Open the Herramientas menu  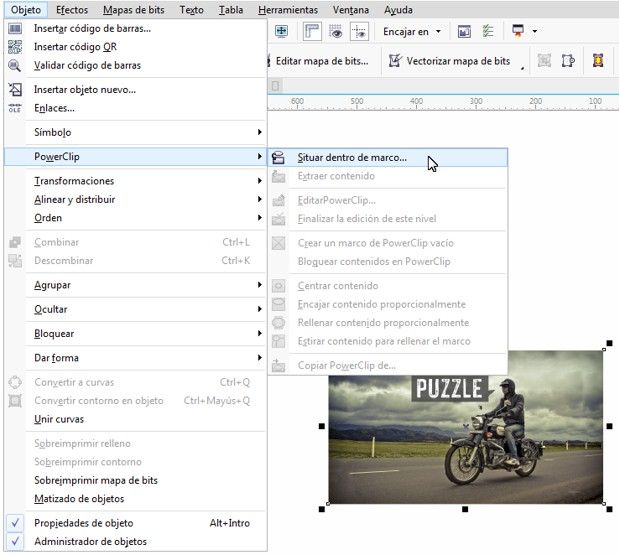[x=288, y=10]
